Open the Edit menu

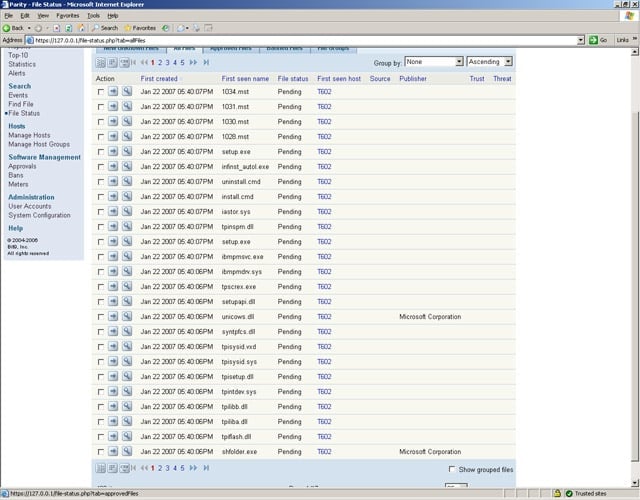[x=25, y=16]
